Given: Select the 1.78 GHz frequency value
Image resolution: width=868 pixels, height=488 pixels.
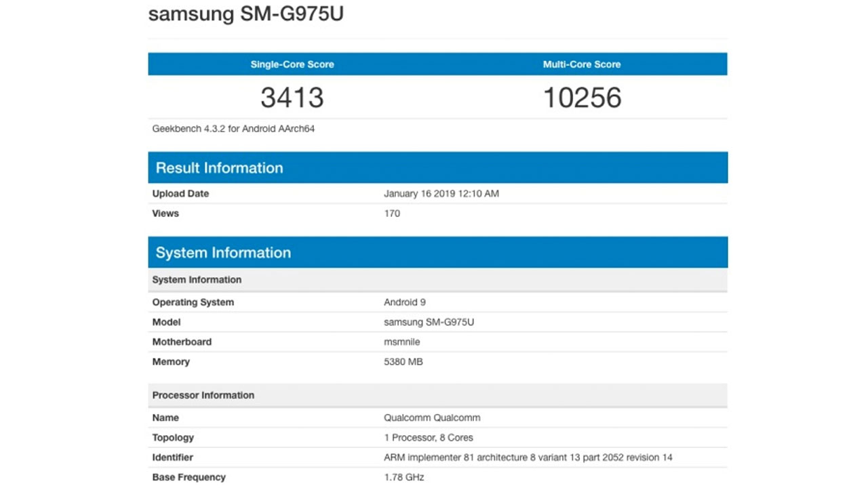Looking at the screenshot, I should coord(404,477).
